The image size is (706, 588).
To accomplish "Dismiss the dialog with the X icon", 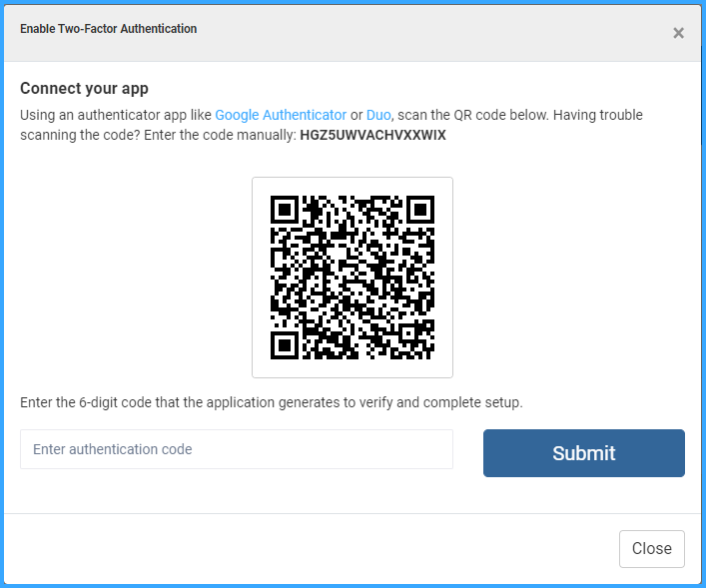I will tap(678, 33).
